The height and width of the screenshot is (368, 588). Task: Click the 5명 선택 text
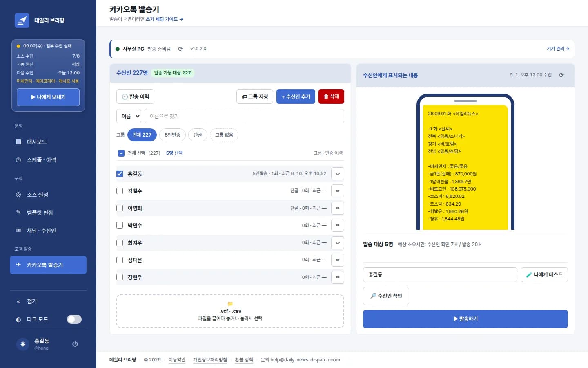(x=174, y=153)
